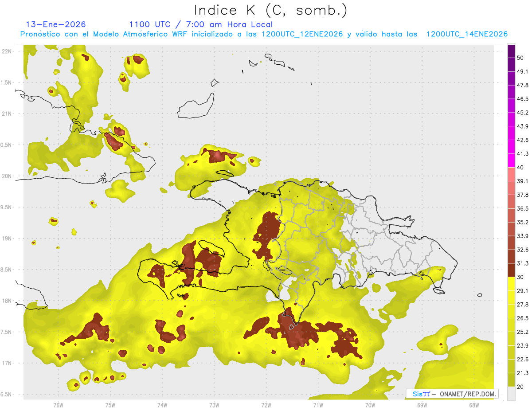
Task: Select the initialization stamp '1200UTC_12ENE2026'
Action: point(302,34)
